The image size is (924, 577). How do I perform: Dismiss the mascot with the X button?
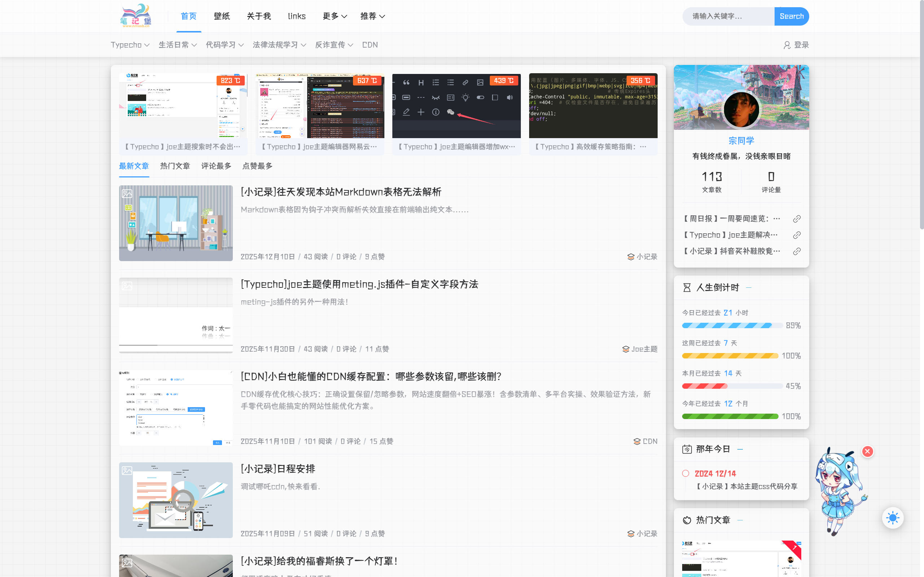point(867,452)
